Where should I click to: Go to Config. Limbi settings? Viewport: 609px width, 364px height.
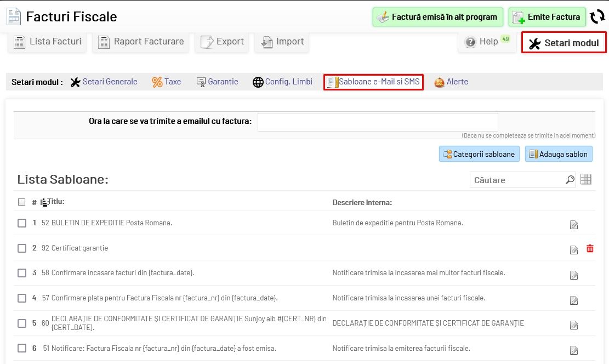point(282,82)
